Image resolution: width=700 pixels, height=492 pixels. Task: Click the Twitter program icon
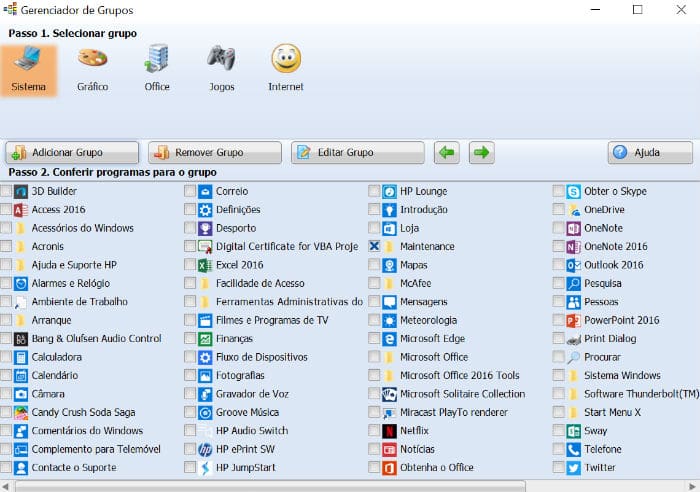[573, 468]
